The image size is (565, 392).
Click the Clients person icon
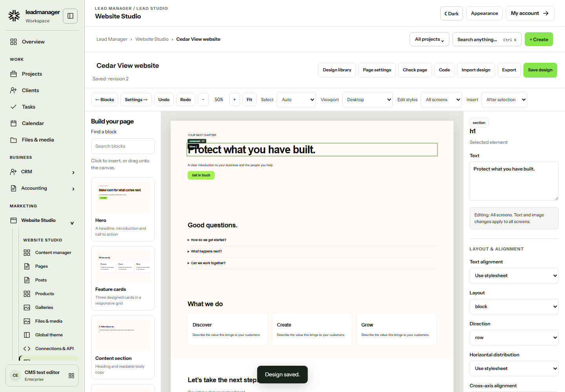point(14,91)
